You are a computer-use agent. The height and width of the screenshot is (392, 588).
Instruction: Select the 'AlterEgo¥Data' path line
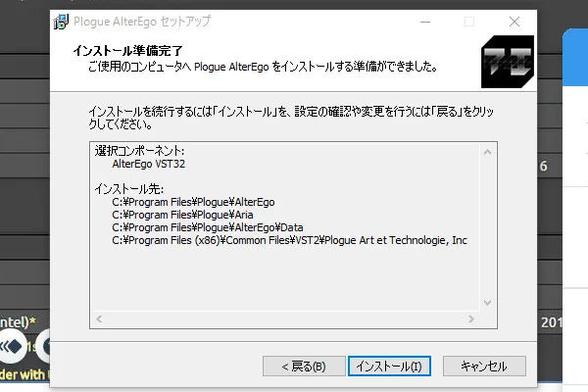208,227
